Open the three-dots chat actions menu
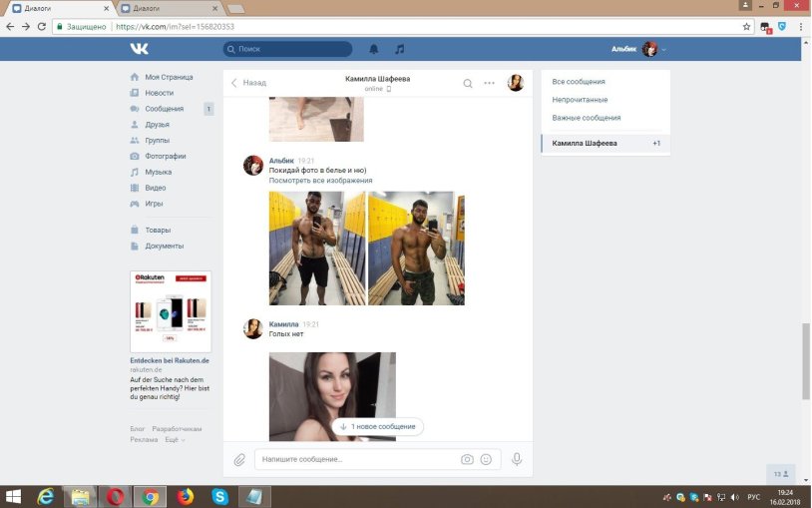 pos(490,83)
